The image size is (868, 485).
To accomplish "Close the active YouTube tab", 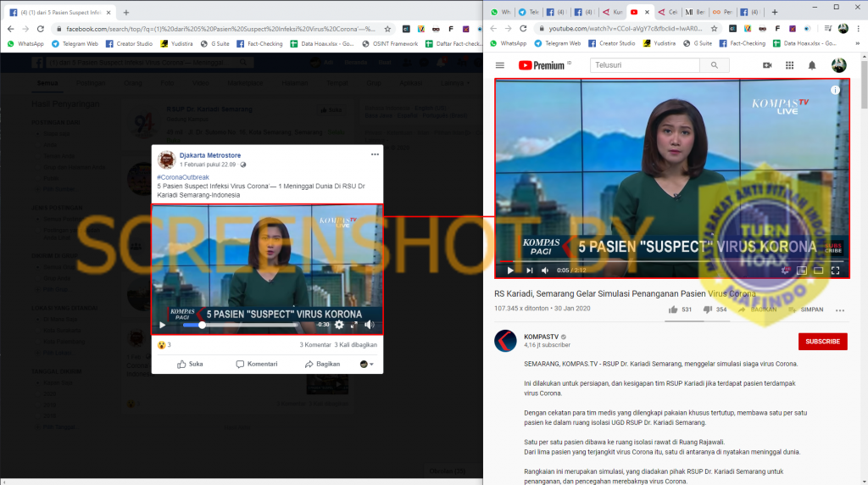I will point(647,12).
